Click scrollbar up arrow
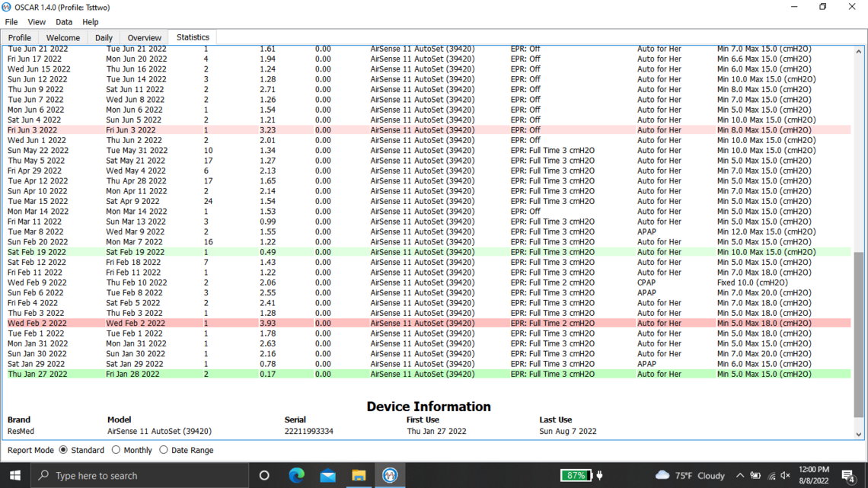868x488 pixels. 859,52
